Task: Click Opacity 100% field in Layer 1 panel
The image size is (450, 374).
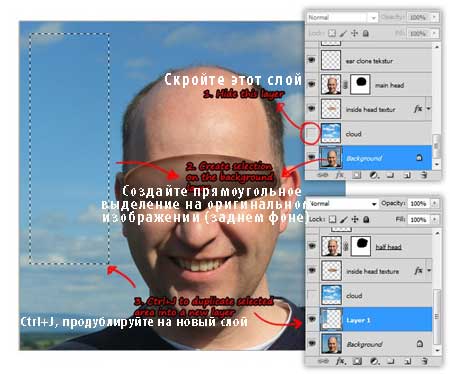Action: pyautogui.click(x=419, y=203)
